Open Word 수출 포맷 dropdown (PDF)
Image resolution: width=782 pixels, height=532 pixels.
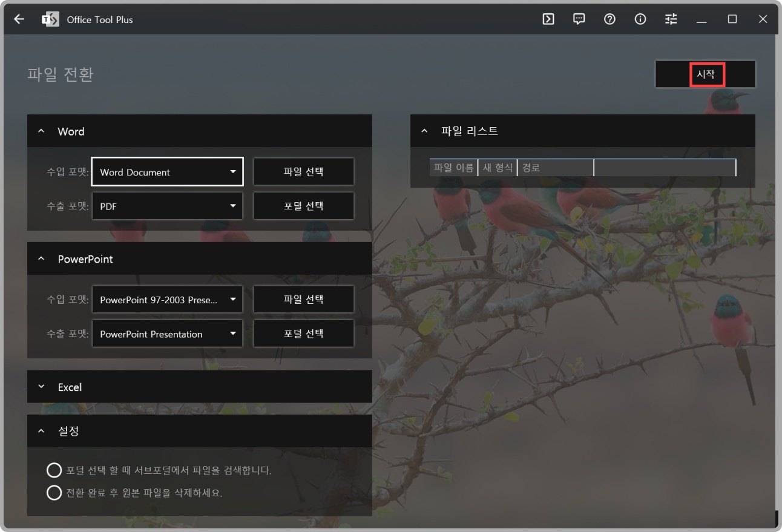click(168, 206)
